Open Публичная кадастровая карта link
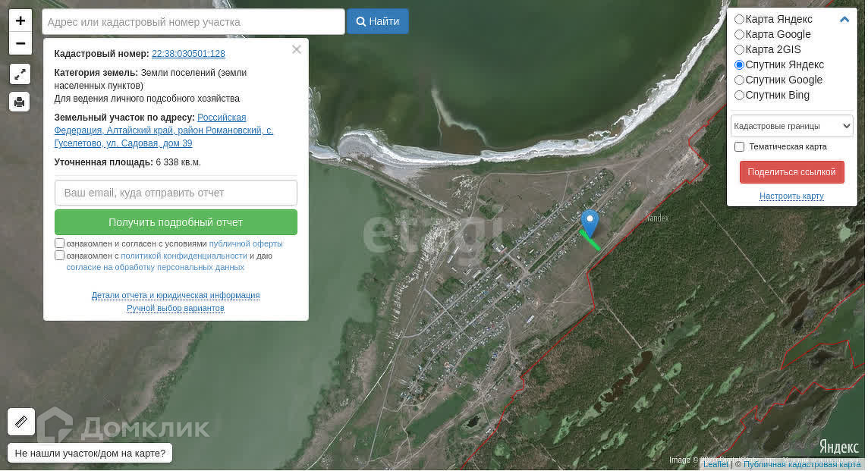 (801, 465)
